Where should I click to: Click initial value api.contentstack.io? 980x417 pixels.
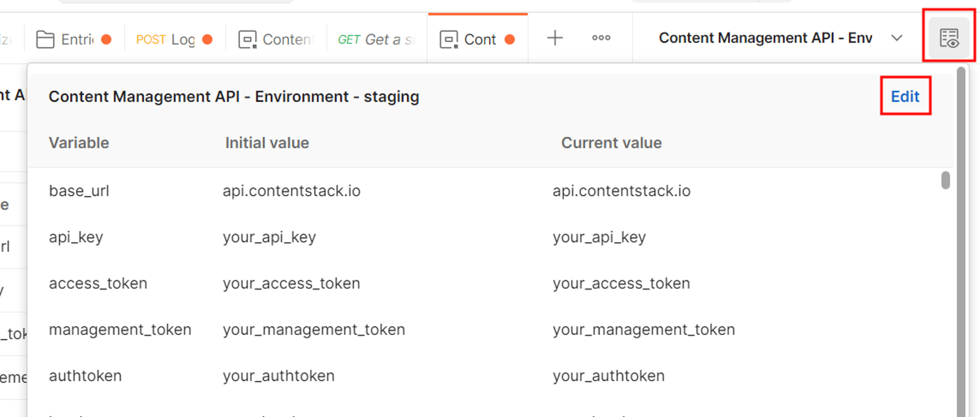(291, 191)
